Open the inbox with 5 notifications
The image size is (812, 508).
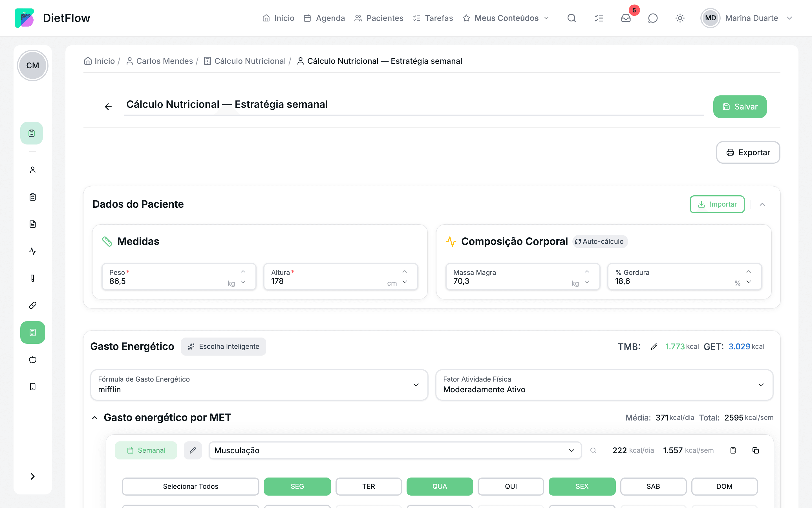click(626, 18)
